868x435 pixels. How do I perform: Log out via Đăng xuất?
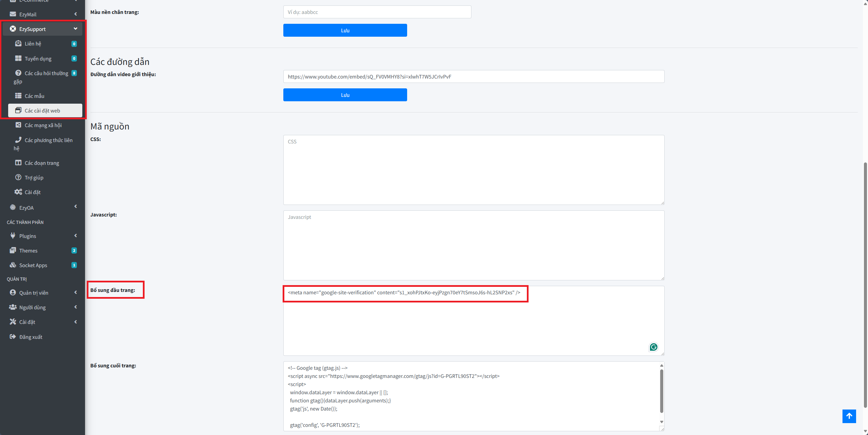coord(43,337)
